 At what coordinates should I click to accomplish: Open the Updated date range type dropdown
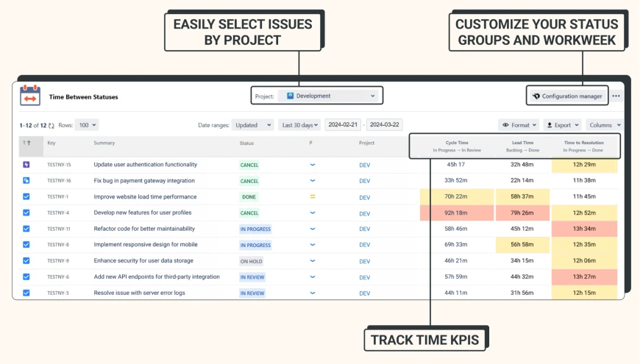point(252,125)
